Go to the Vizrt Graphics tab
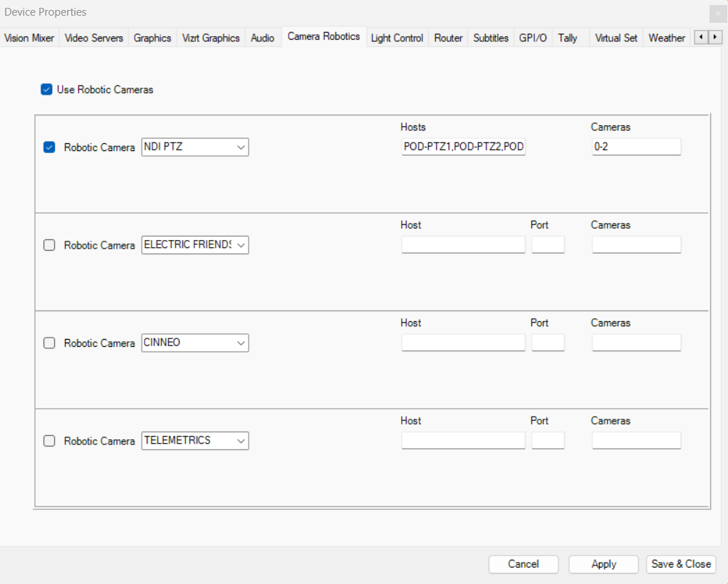Viewport: 728px width, 584px height. 211,38
